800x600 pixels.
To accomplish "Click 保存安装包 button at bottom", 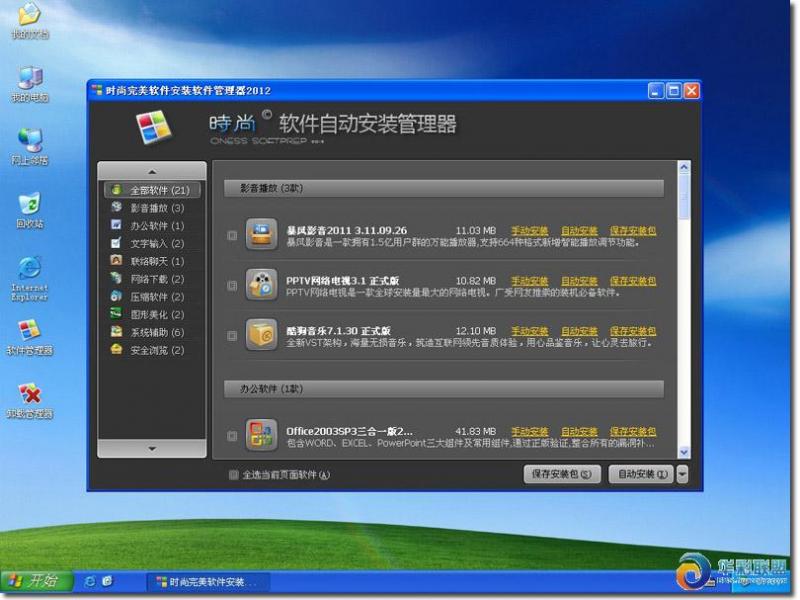I will (x=562, y=475).
